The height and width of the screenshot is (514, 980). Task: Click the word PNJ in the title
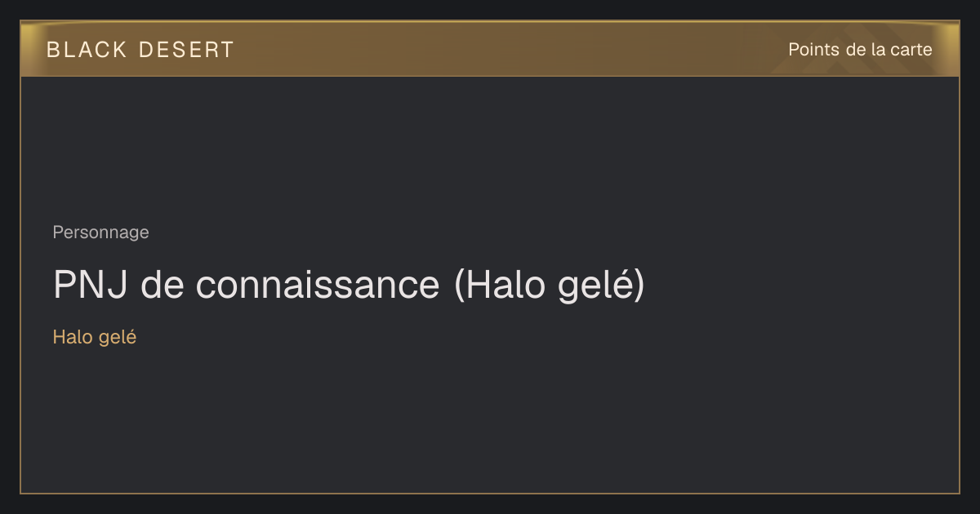click(x=91, y=286)
